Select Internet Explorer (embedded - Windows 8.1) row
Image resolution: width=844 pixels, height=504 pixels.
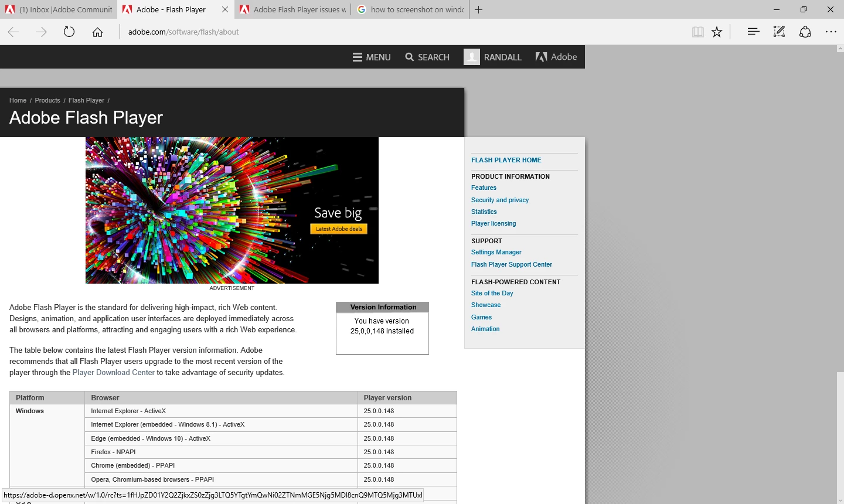pyautogui.click(x=271, y=424)
